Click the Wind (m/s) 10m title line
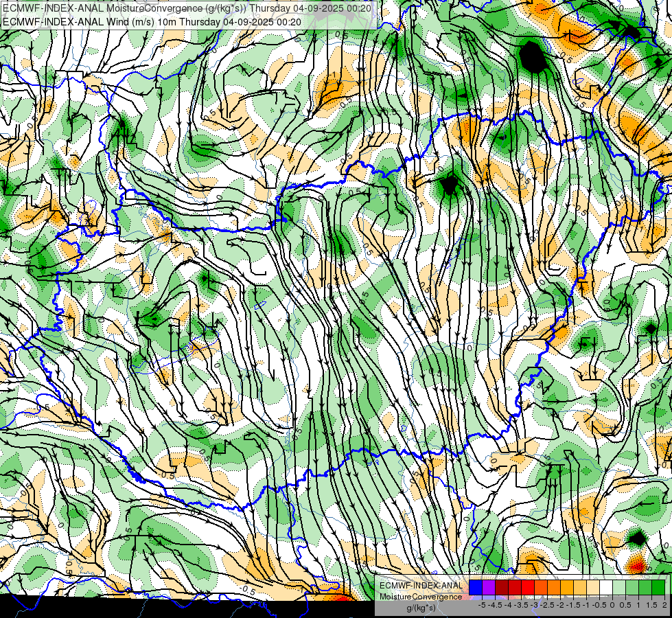Image resolution: width=672 pixels, height=618 pixels. pos(152,22)
